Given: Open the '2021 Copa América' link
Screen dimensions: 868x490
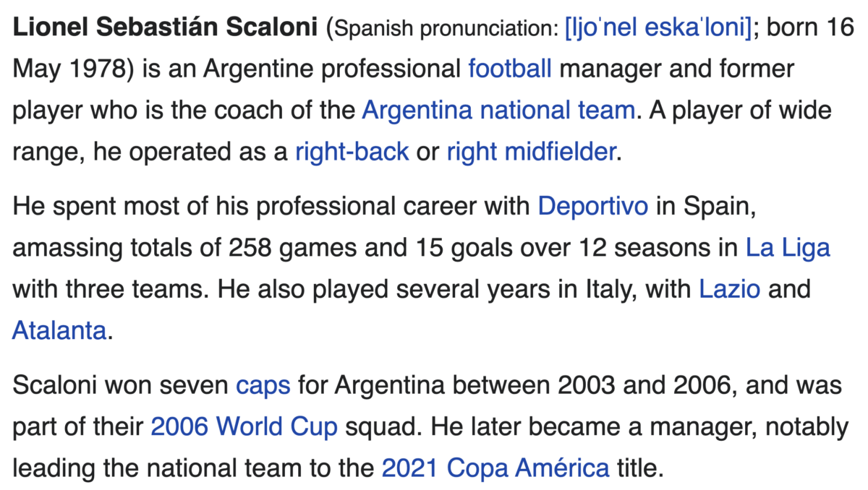Looking at the screenshot, I should tap(495, 468).
